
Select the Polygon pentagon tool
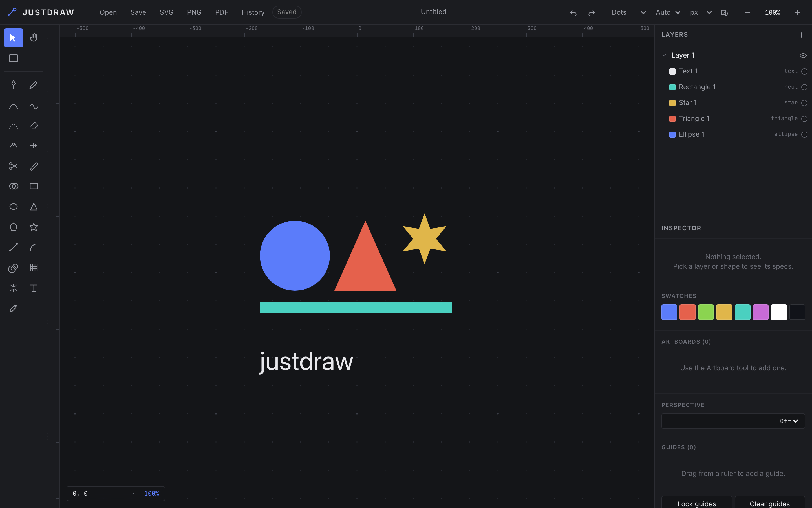[x=14, y=227]
